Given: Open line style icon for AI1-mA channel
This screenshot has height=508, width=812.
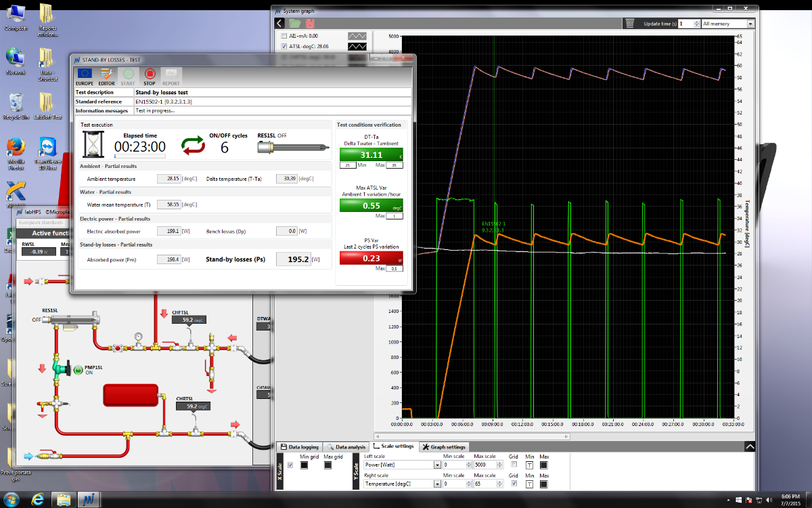Looking at the screenshot, I should click(x=357, y=35).
